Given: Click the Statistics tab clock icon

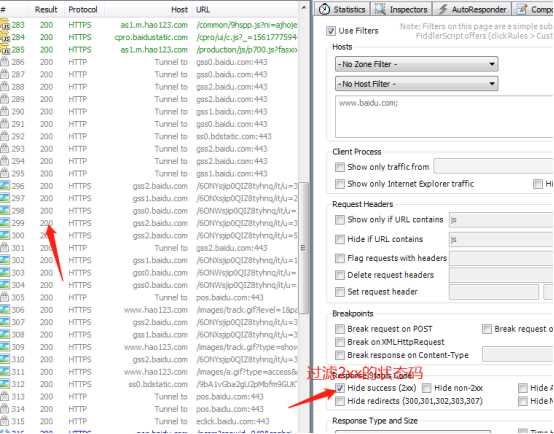Looking at the screenshot, I should point(324,9).
